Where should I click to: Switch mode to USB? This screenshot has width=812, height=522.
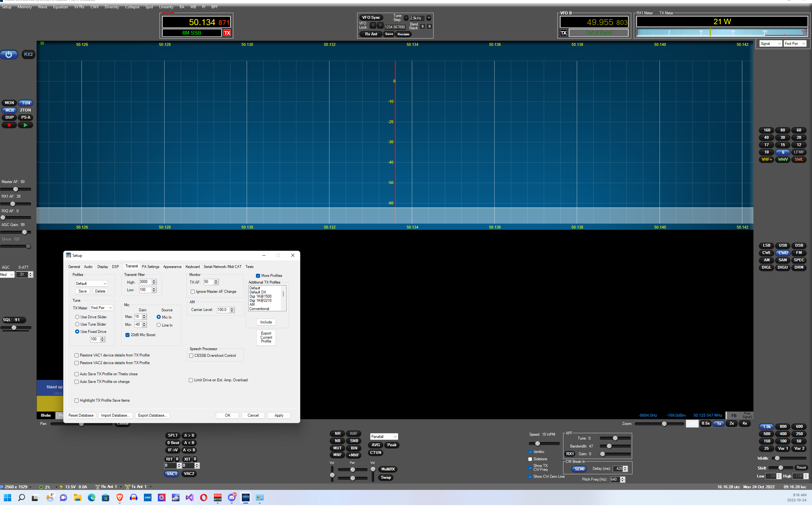[x=783, y=245]
